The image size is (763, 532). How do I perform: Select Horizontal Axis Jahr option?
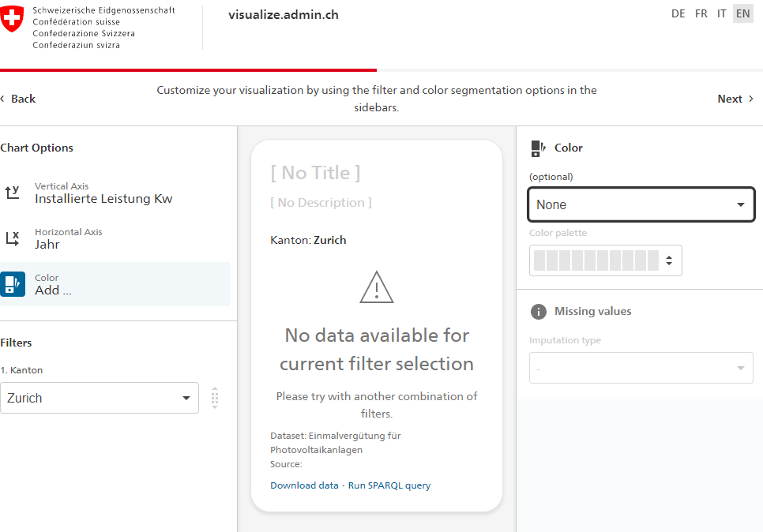[115, 238]
